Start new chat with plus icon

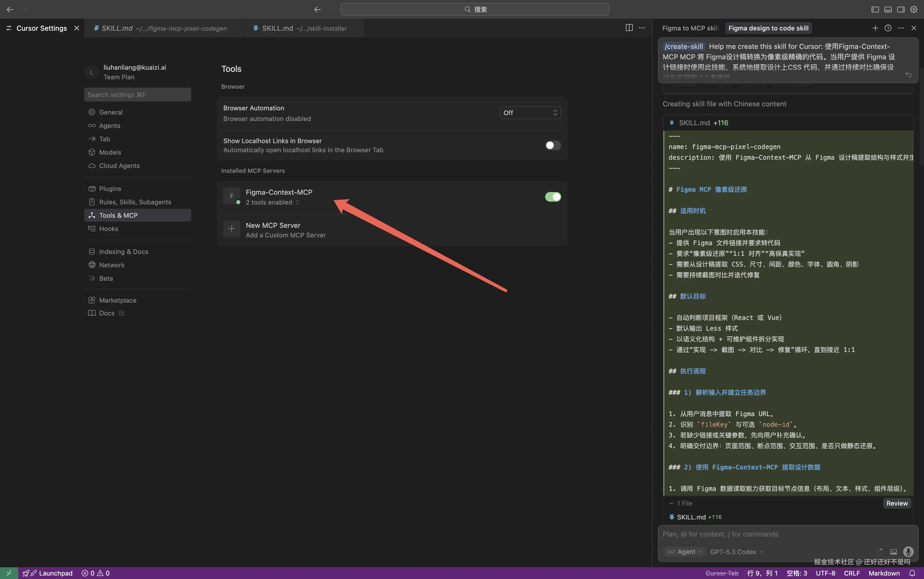pyautogui.click(x=875, y=28)
